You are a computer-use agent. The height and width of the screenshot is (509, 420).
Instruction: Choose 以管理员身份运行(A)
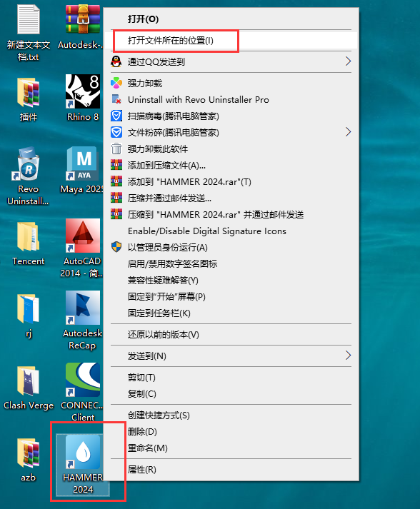[x=231, y=247]
